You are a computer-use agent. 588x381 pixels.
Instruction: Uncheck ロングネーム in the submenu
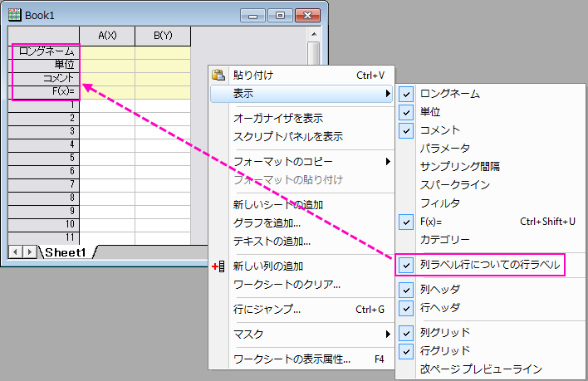491,94
